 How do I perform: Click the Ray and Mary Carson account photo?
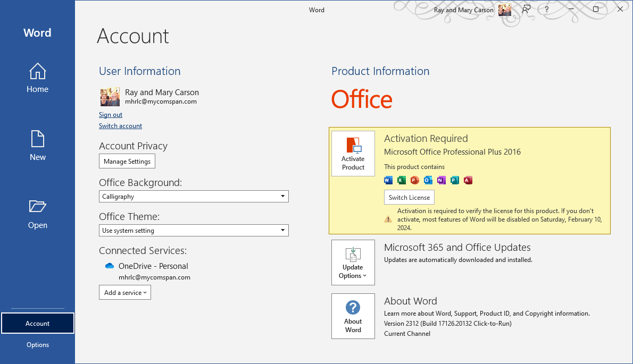pos(110,97)
